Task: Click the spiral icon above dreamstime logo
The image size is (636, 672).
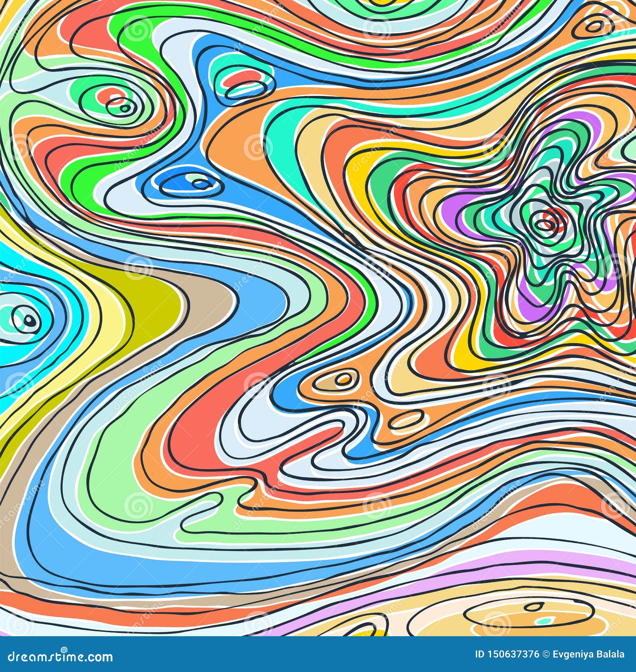Action: click(x=64, y=649)
